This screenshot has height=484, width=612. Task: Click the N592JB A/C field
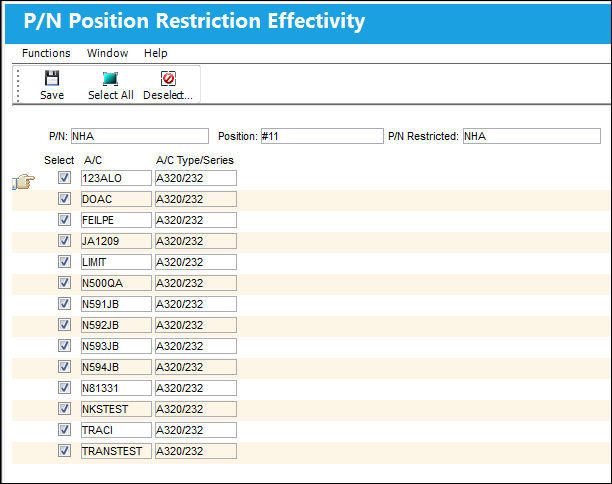click(x=116, y=325)
